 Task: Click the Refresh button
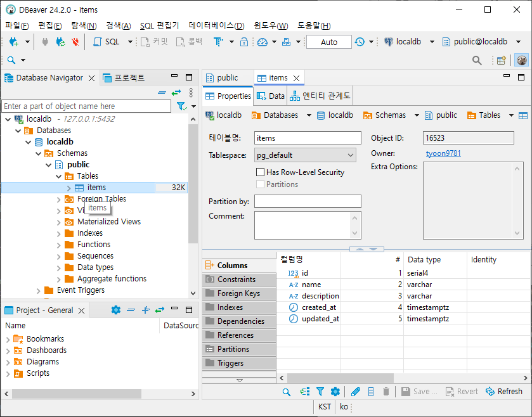coord(504,392)
